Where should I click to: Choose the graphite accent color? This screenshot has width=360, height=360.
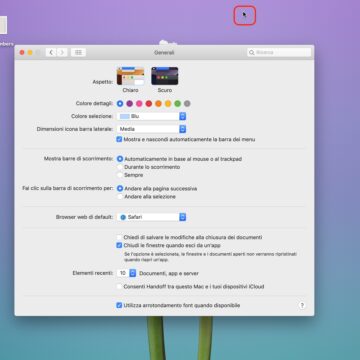(187, 104)
